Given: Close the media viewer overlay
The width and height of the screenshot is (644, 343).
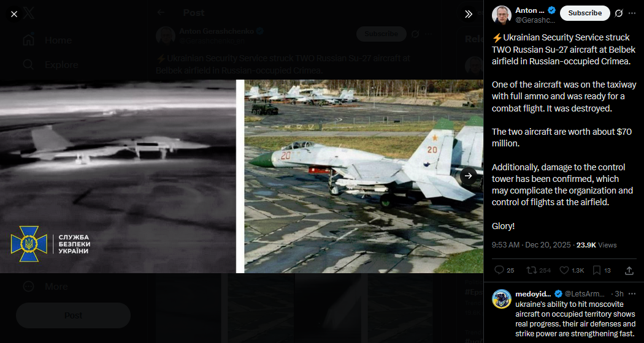Looking at the screenshot, I should click(x=14, y=14).
